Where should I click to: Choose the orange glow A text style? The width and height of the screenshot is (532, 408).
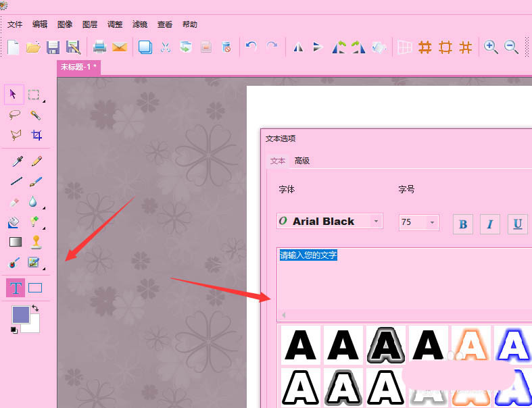[471, 345]
